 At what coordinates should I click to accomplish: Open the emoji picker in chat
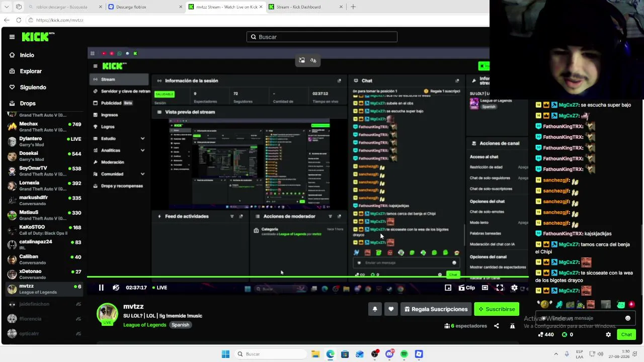coord(628,318)
